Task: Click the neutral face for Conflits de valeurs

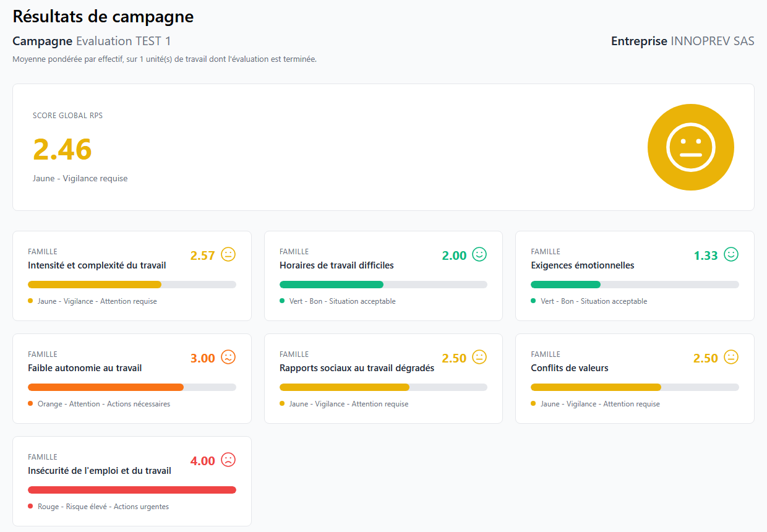Action: (x=731, y=357)
